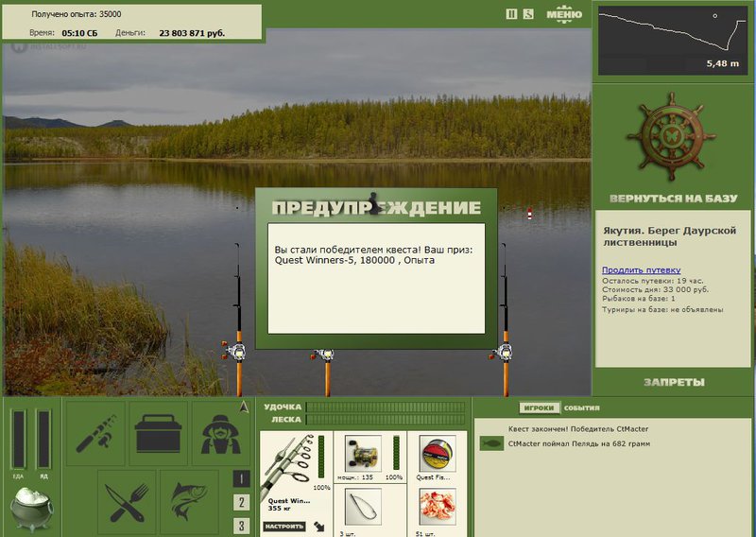Click the S icon beside the pause button
The width and height of the screenshot is (756, 537).
tap(528, 14)
